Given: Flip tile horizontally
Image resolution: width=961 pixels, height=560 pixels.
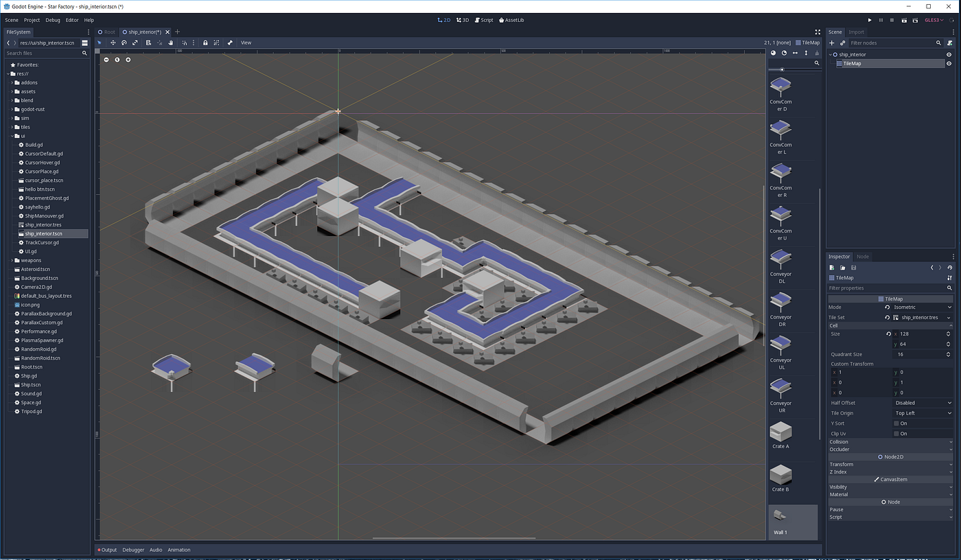Looking at the screenshot, I should tap(796, 53).
